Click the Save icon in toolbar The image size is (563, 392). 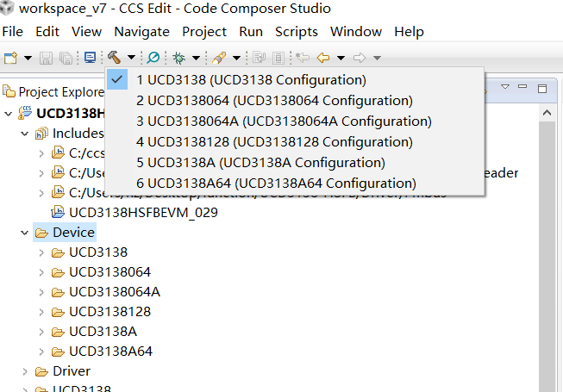(x=47, y=58)
